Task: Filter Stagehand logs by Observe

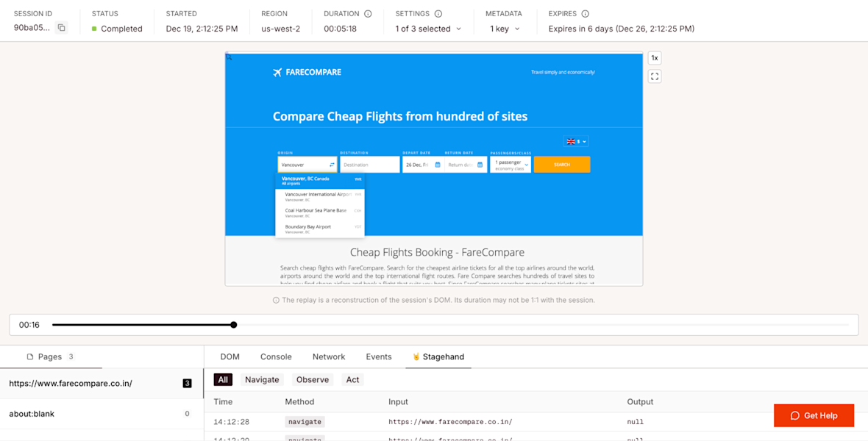Action: [x=313, y=379]
